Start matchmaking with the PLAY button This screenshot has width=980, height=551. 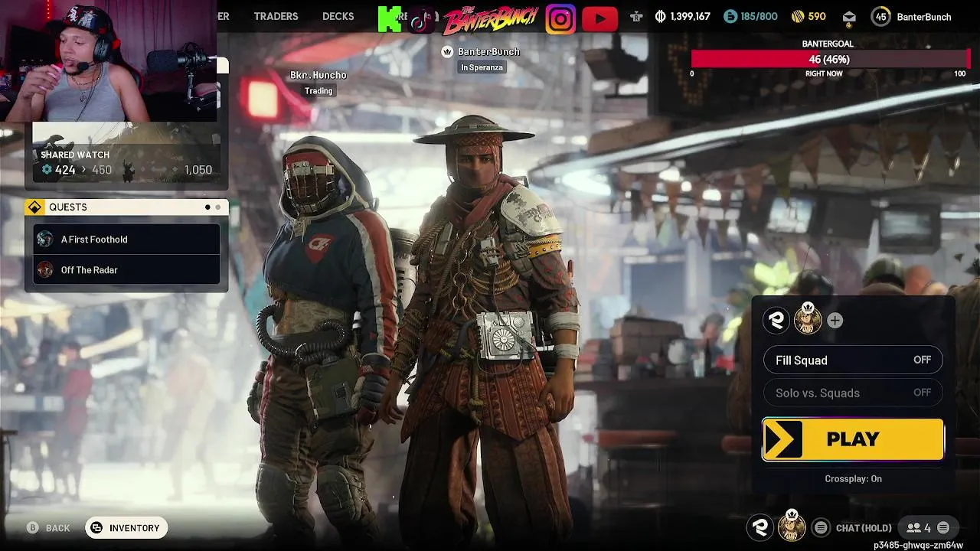853,439
